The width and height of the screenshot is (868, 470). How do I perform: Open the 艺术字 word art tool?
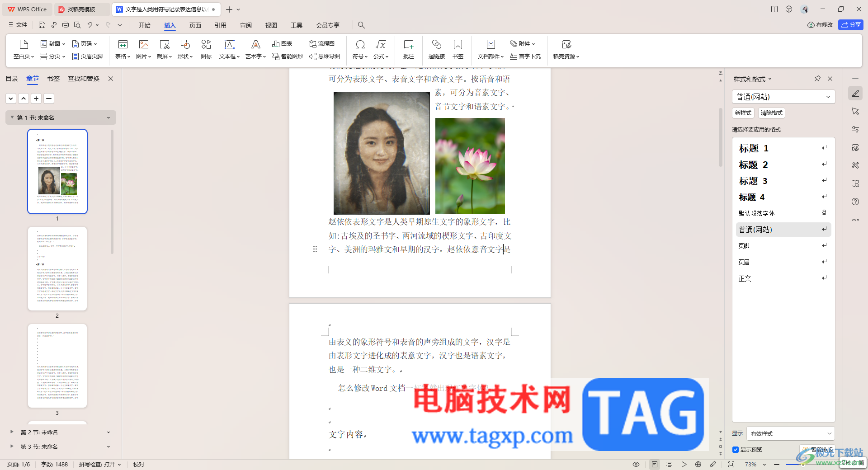pyautogui.click(x=255, y=49)
